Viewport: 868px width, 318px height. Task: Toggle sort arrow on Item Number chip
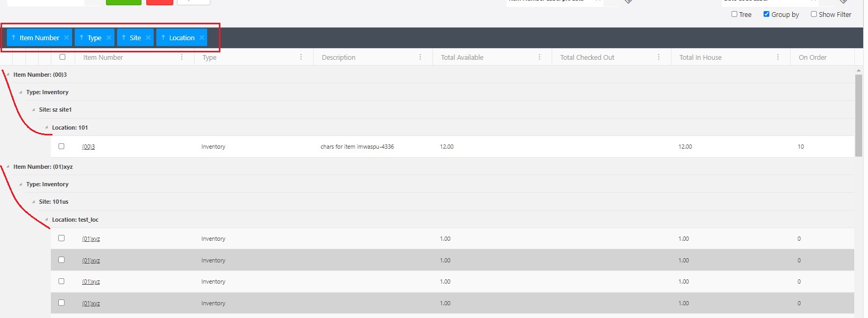tap(13, 38)
